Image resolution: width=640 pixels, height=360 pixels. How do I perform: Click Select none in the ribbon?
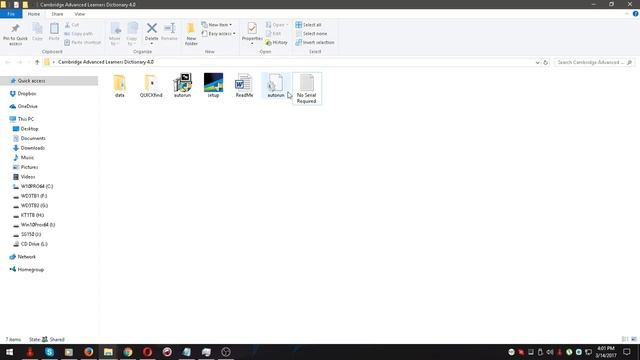[311, 33]
